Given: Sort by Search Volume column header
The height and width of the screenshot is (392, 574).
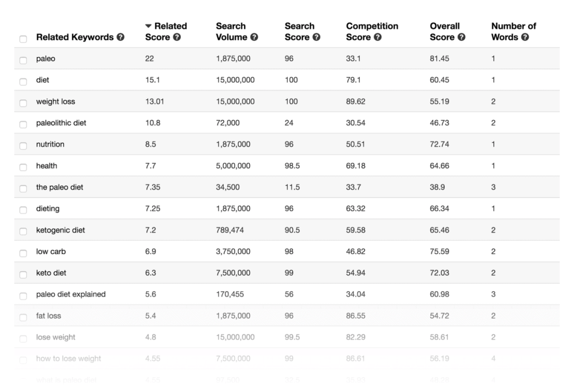Looking at the screenshot, I should click(x=231, y=31).
